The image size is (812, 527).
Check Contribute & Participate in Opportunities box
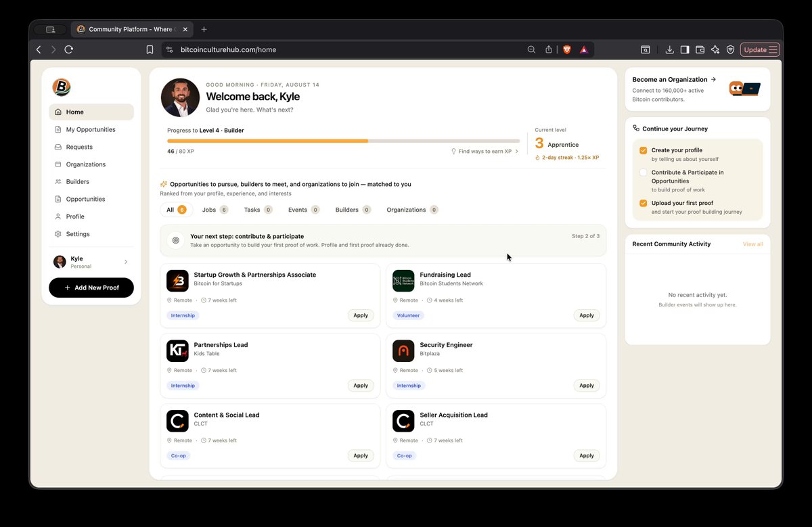click(x=643, y=173)
